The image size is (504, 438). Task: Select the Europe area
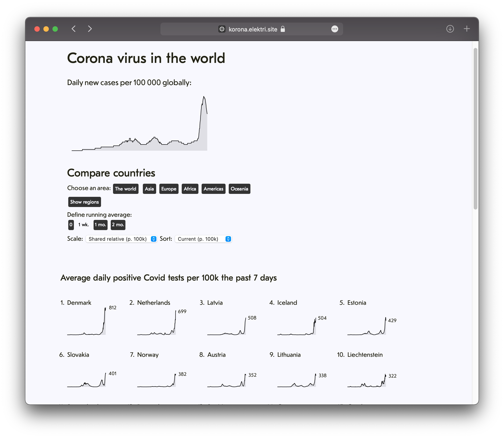pyautogui.click(x=169, y=189)
